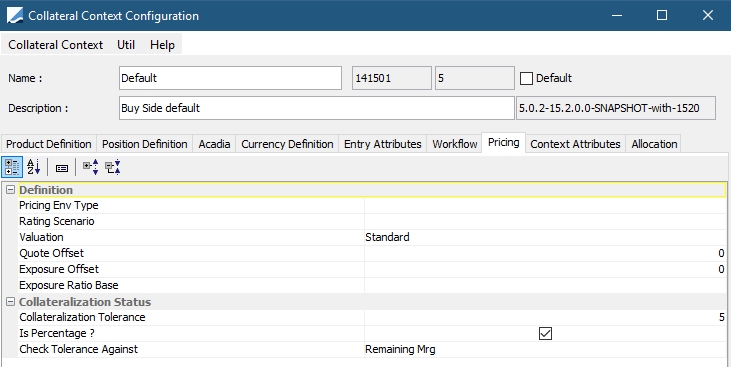Switch to the Currency Definition tab
The image size is (731, 367).
pyautogui.click(x=287, y=144)
